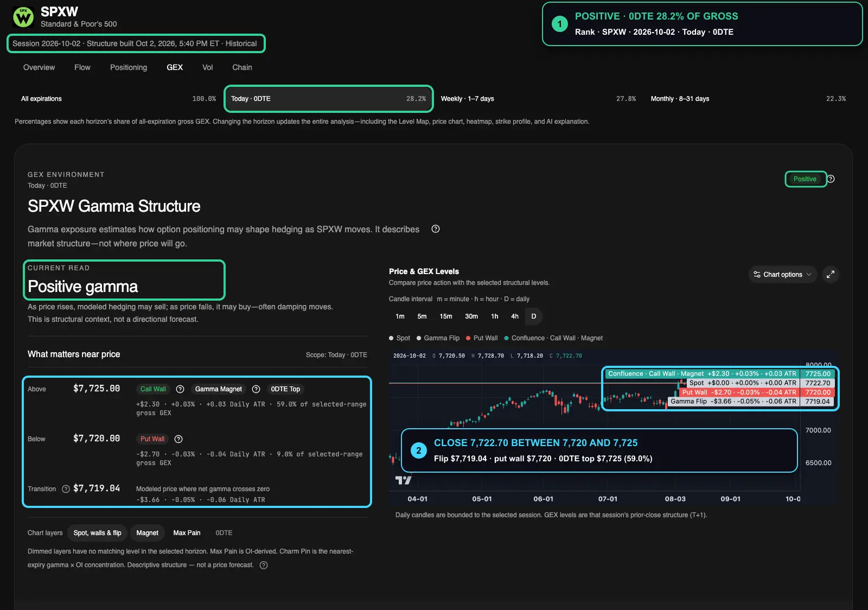Go to the Positioning tab
The image size is (868, 610).
click(x=129, y=67)
